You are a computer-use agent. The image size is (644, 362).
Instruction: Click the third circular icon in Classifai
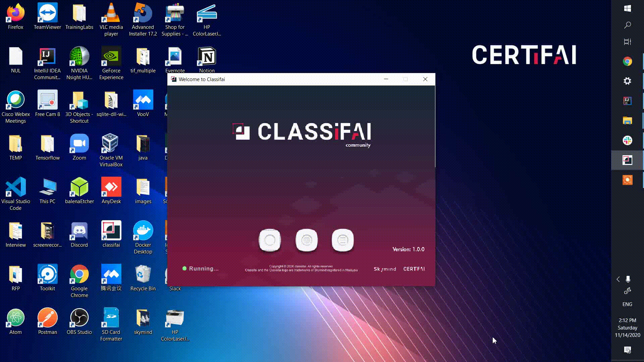[x=343, y=240]
